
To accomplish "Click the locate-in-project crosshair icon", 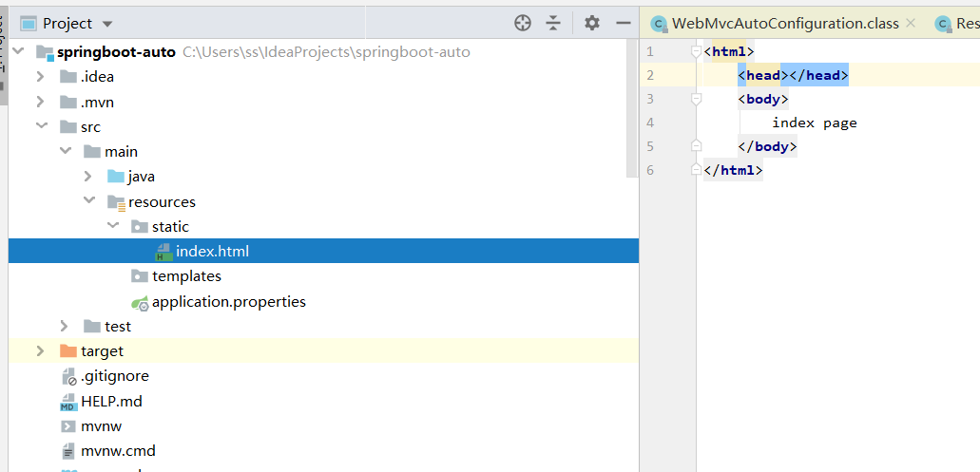I will [523, 24].
